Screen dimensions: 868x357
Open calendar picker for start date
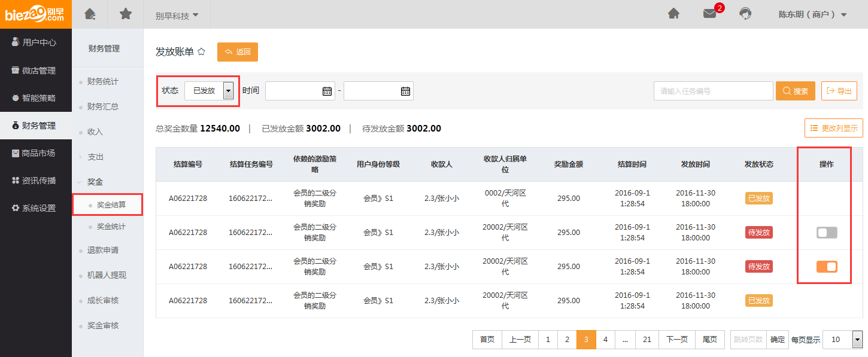(x=327, y=91)
